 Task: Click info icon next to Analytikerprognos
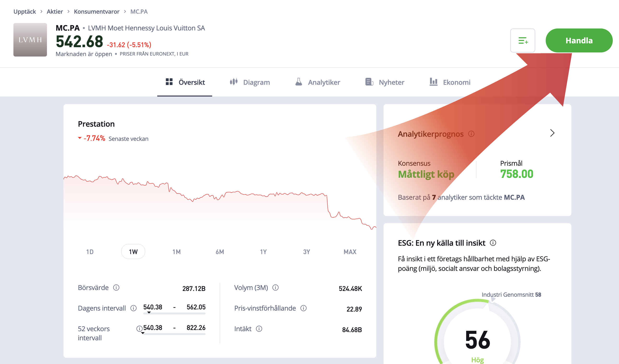471,134
